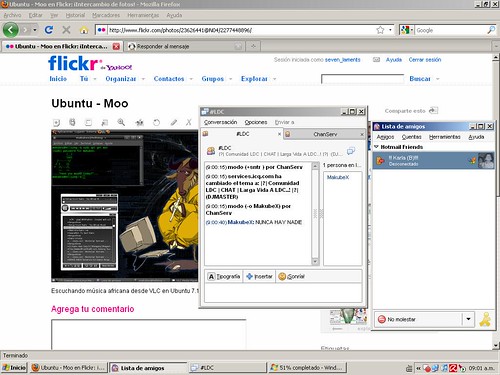Click the Insertar button in chat
The width and height of the screenshot is (500, 375).
pos(259,276)
